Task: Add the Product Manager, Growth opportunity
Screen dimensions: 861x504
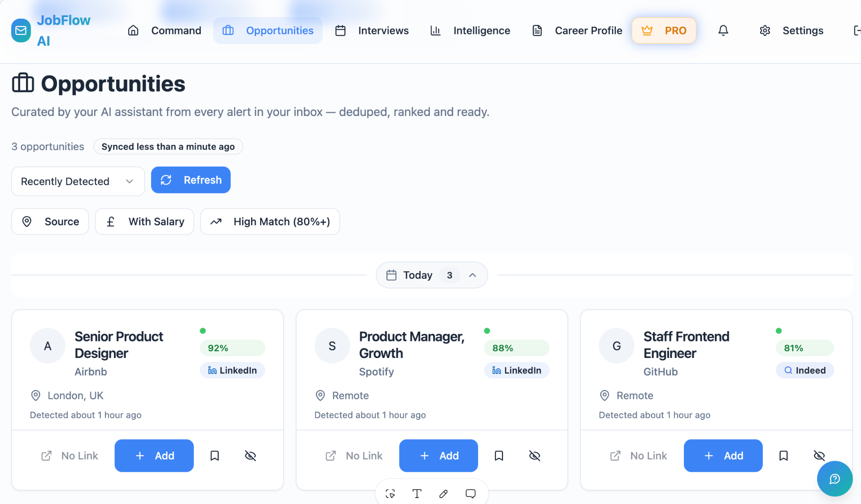Action: pyautogui.click(x=439, y=456)
